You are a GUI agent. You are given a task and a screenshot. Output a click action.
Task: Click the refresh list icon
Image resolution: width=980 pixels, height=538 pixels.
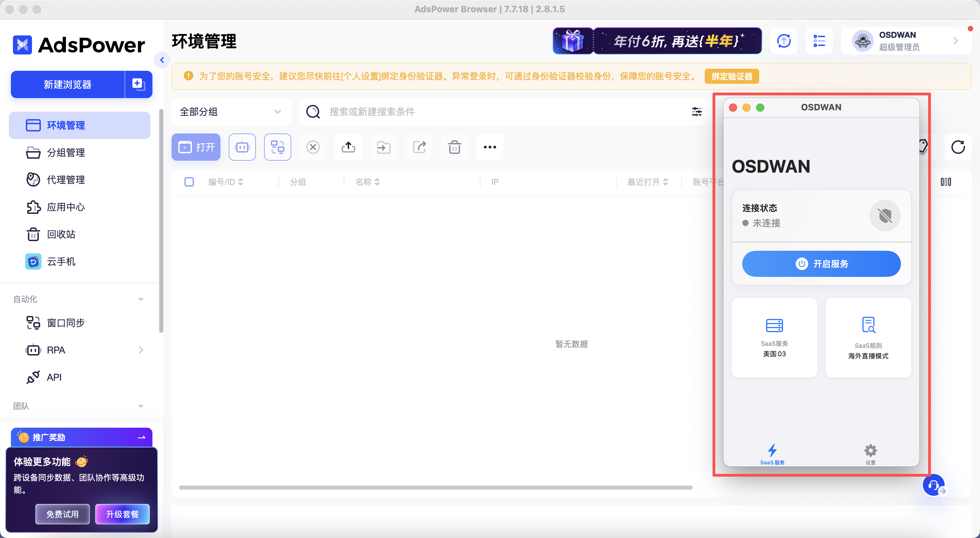coord(958,147)
